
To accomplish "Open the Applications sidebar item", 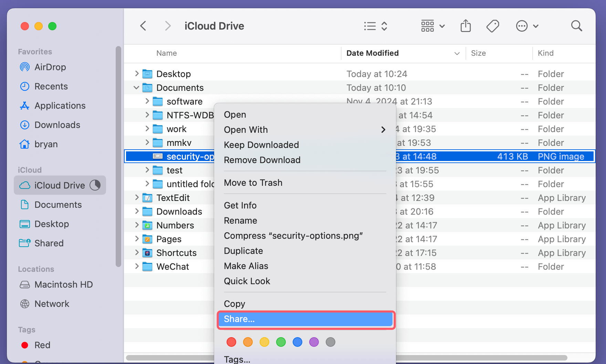I will point(60,106).
